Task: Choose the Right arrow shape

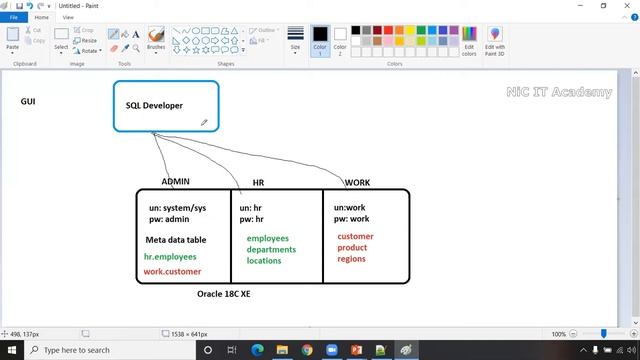Action: tap(215, 40)
